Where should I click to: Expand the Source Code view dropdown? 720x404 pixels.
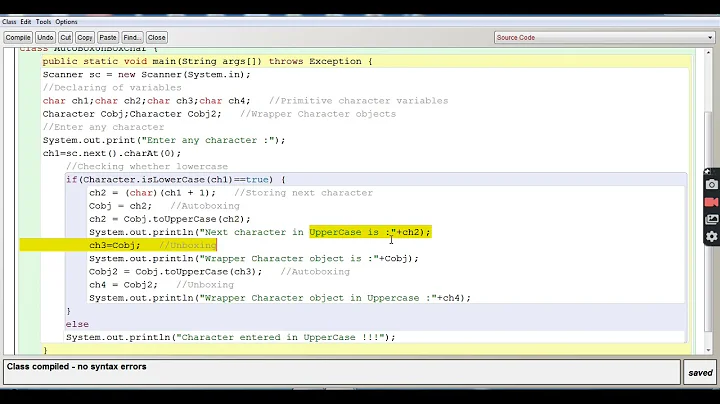(602, 37)
